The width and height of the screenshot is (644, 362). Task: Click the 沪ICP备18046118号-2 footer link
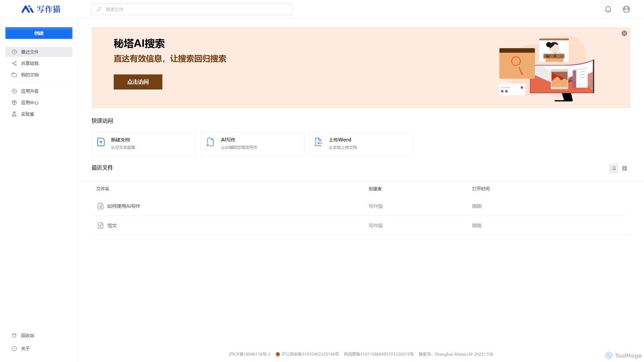pyautogui.click(x=250, y=354)
